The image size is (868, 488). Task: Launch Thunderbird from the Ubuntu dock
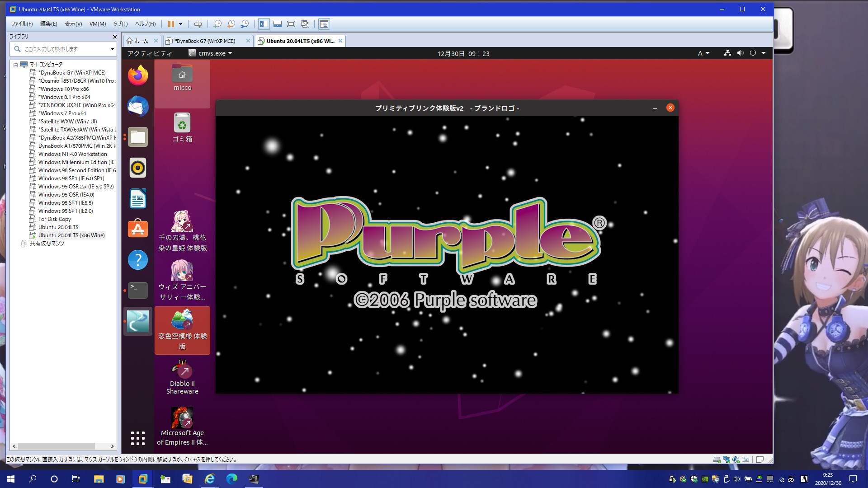click(138, 106)
